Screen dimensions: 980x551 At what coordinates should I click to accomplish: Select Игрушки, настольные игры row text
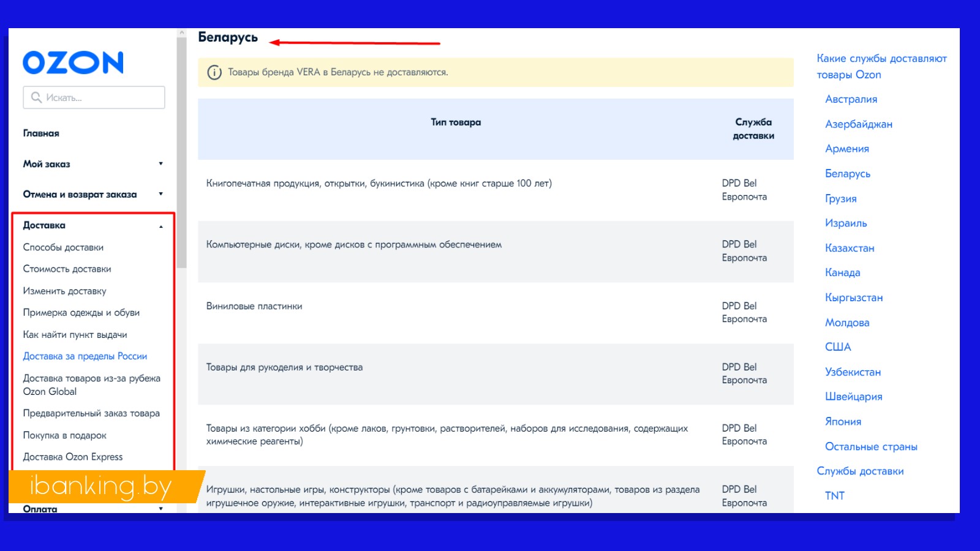pos(453,496)
